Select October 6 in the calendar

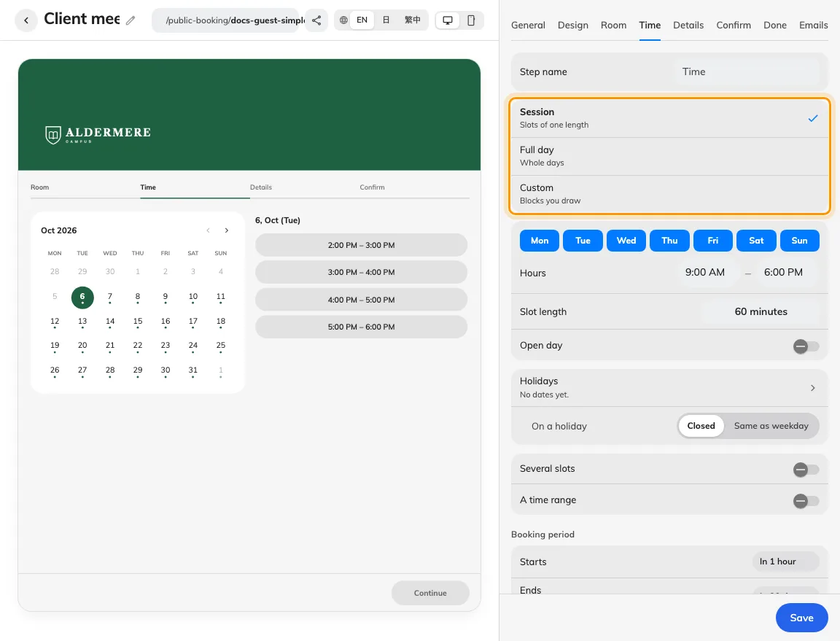tap(82, 298)
